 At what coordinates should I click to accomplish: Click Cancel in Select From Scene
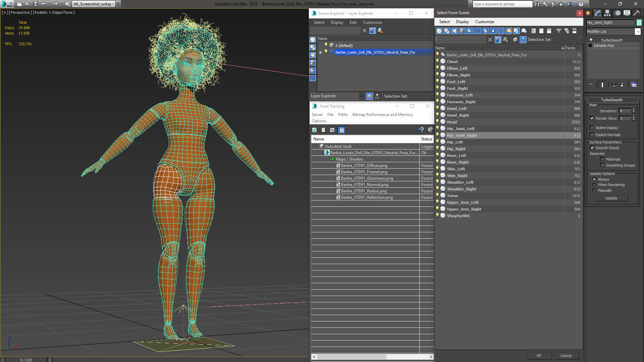click(x=566, y=356)
